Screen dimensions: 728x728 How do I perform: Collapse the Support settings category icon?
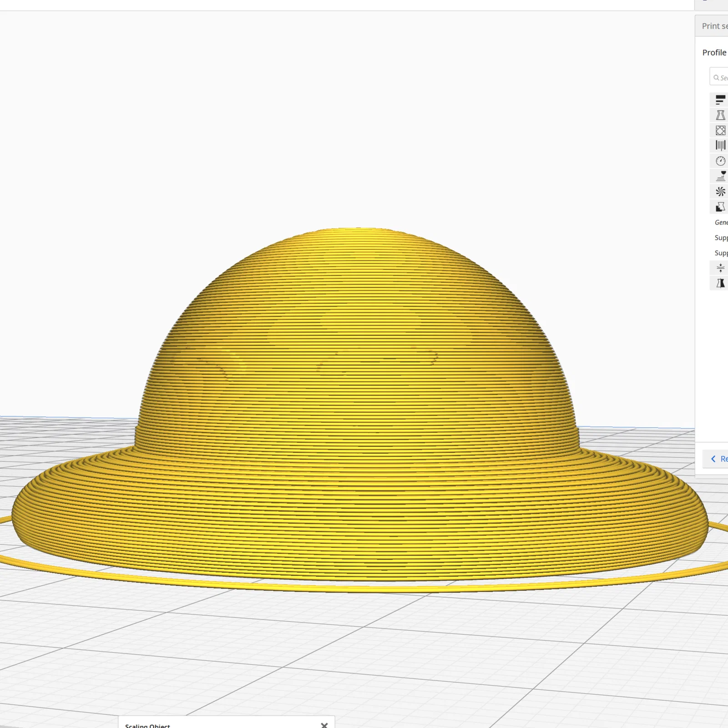tap(720, 207)
